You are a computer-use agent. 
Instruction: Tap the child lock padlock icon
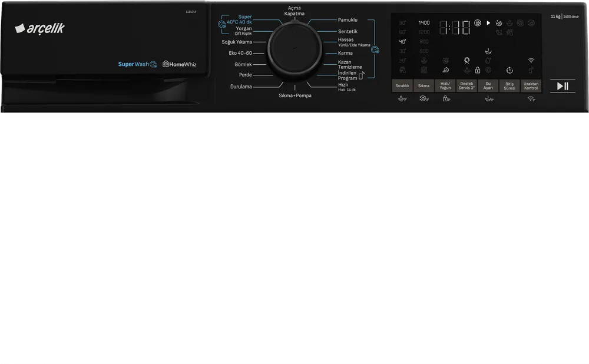pyautogui.click(x=478, y=70)
